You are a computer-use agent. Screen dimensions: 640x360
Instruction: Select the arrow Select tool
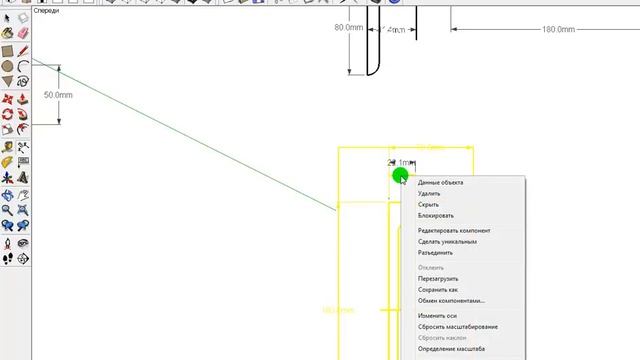tap(7, 18)
